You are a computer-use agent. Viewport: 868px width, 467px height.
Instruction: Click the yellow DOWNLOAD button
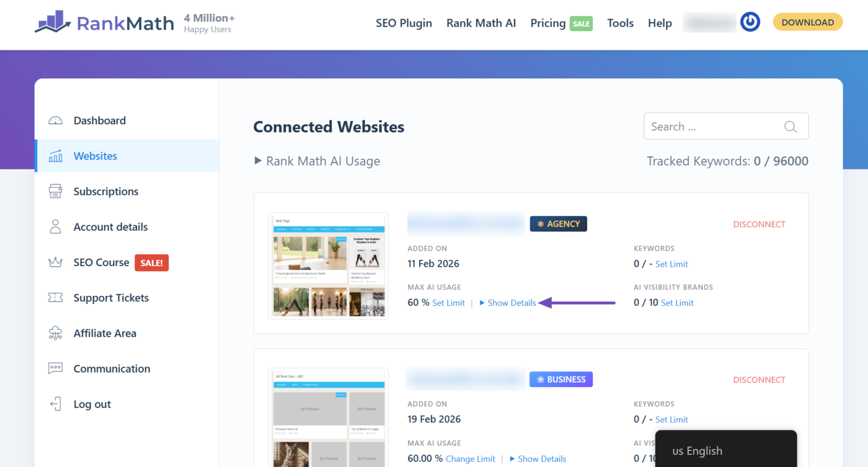point(808,22)
